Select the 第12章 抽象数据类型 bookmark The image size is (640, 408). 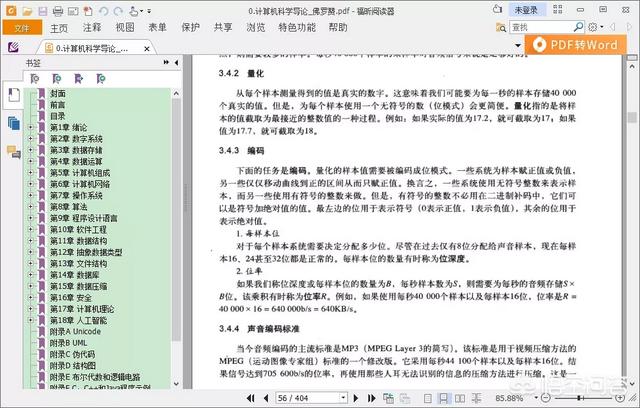[86, 252]
